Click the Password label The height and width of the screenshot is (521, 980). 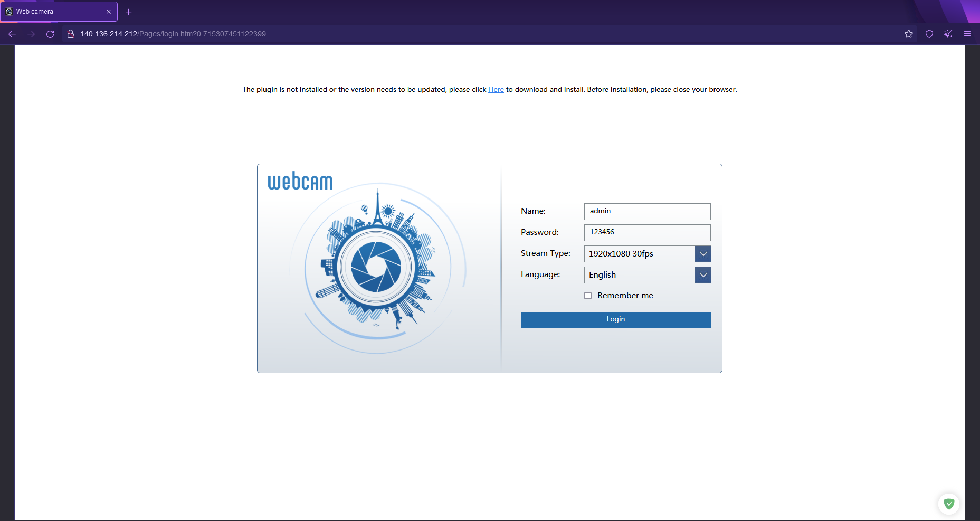coord(540,232)
